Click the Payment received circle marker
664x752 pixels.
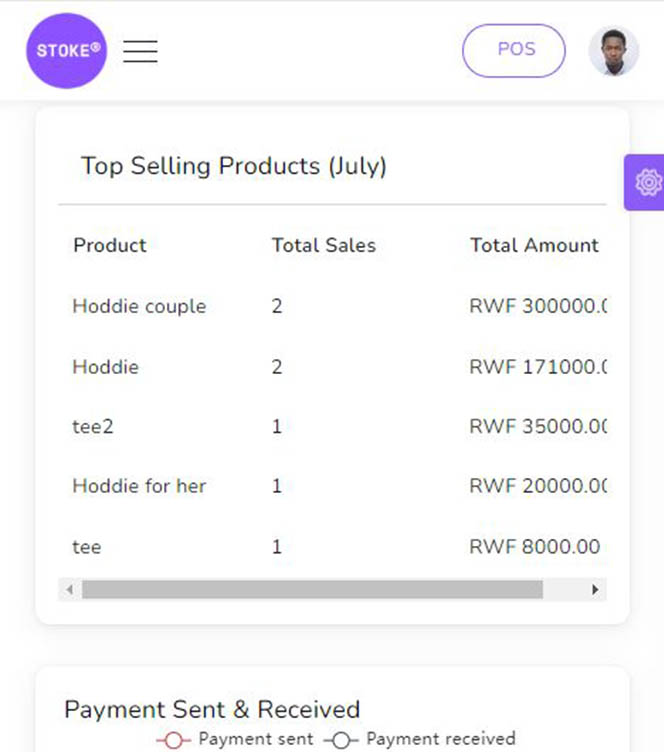pyautogui.click(x=341, y=740)
